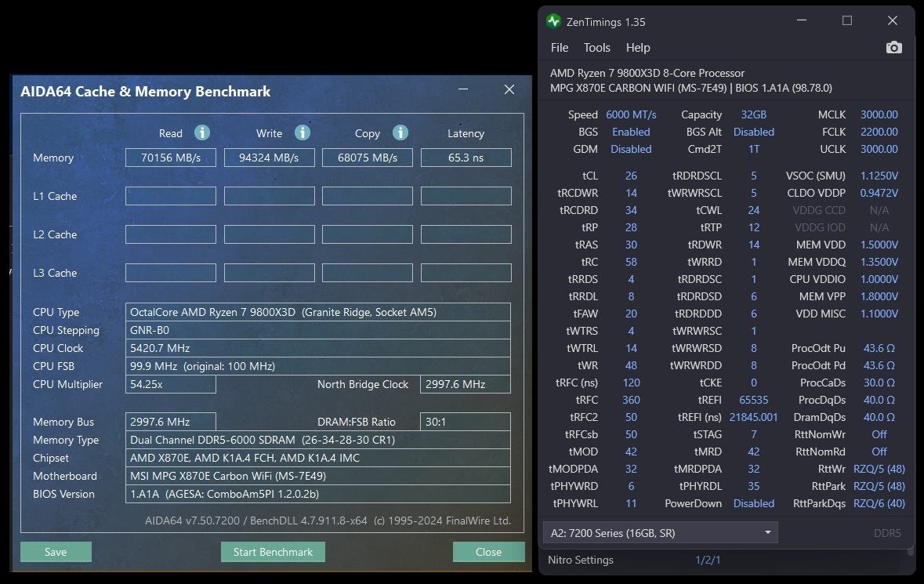The height and width of the screenshot is (584, 924).
Task: Click the Chipset AMD X870E value
Action: [317, 457]
